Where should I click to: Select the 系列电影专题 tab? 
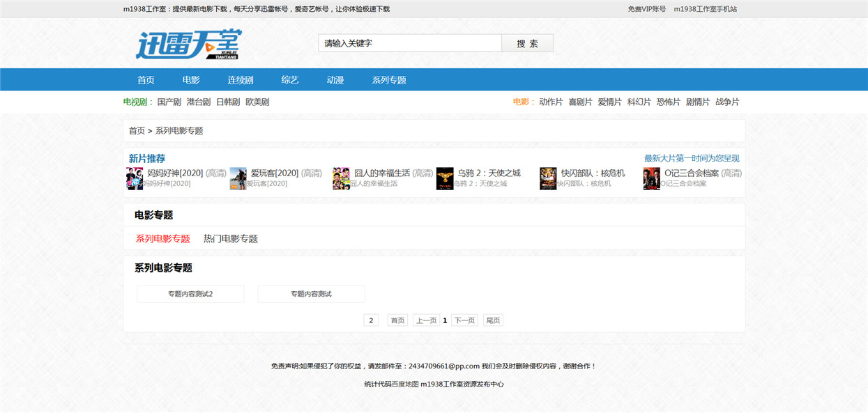click(162, 239)
